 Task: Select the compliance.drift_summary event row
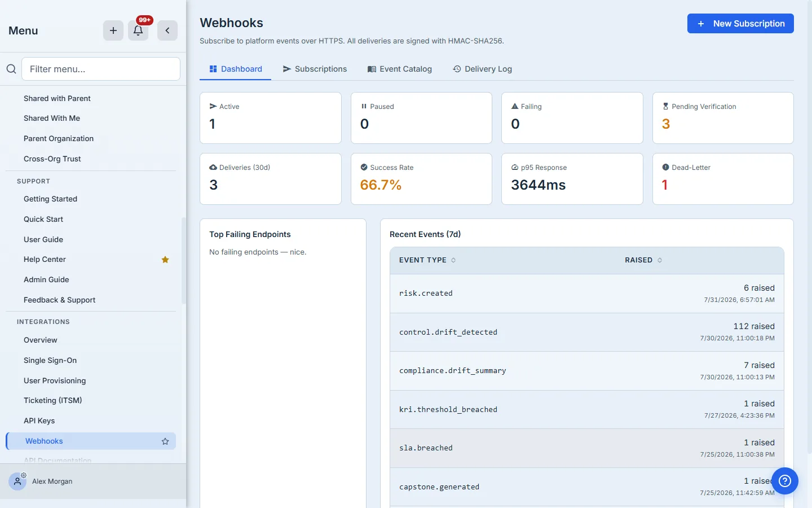coord(587,371)
